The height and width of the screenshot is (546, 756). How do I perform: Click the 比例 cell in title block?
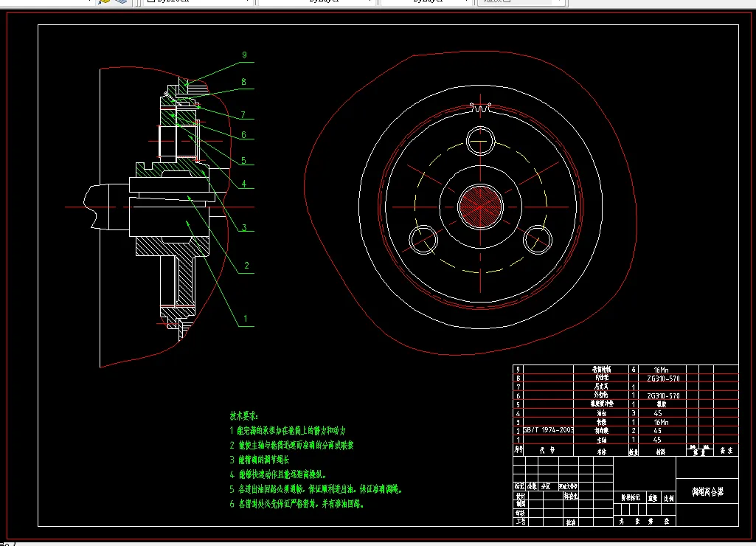[669, 498]
